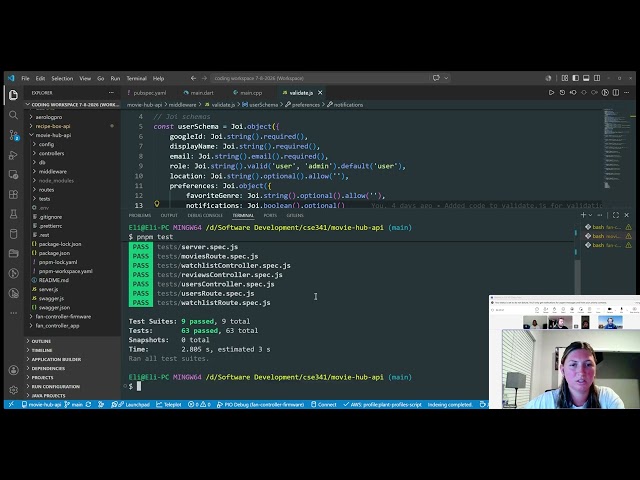Click the Customize Layout icon in title bar
Image resolution: width=640 pixels, height=480 pixels.
pyautogui.click(x=565, y=78)
